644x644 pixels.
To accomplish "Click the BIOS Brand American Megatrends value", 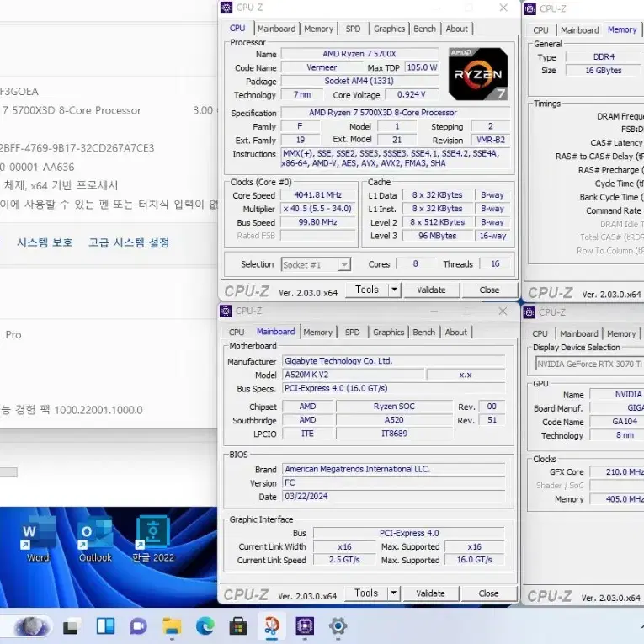I will [x=393, y=469].
